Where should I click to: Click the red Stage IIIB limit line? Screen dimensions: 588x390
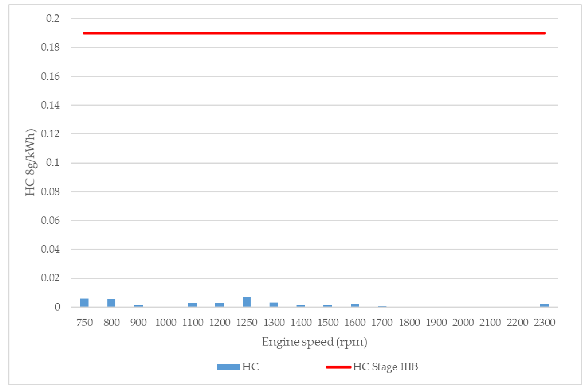[x=314, y=33]
